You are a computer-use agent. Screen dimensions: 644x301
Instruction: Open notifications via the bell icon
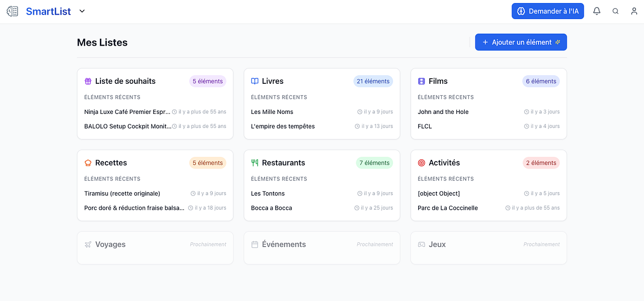[x=596, y=11]
